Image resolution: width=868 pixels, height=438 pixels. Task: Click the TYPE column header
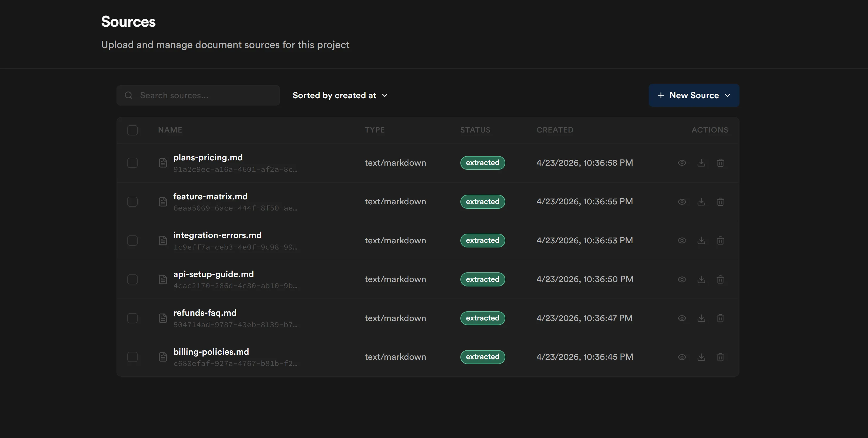point(375,130)
